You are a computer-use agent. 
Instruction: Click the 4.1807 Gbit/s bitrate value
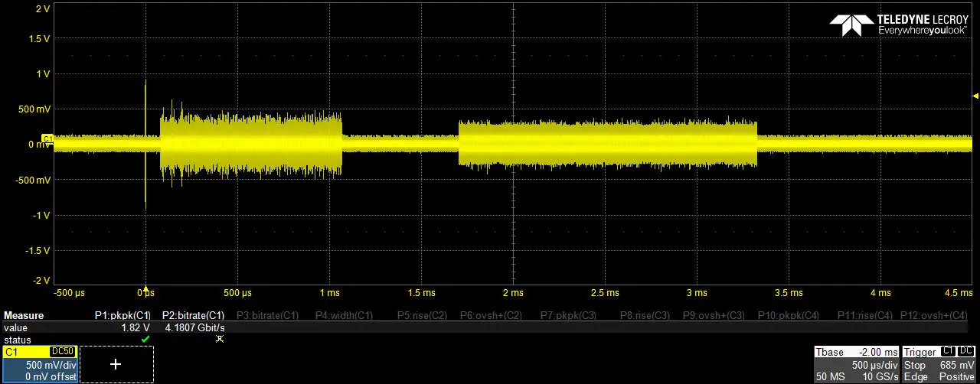coord(194,327)
